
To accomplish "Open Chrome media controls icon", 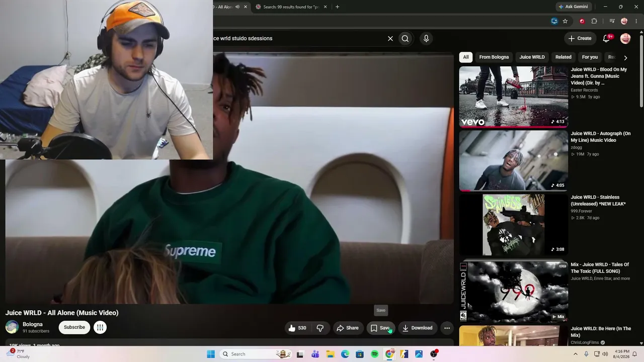I will pyautogui.click(x=612, y=21).
